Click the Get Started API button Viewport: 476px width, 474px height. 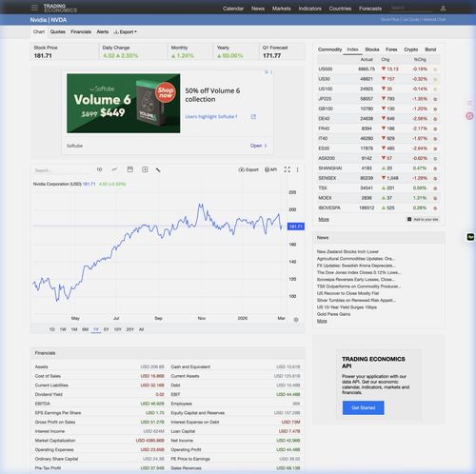364,407
